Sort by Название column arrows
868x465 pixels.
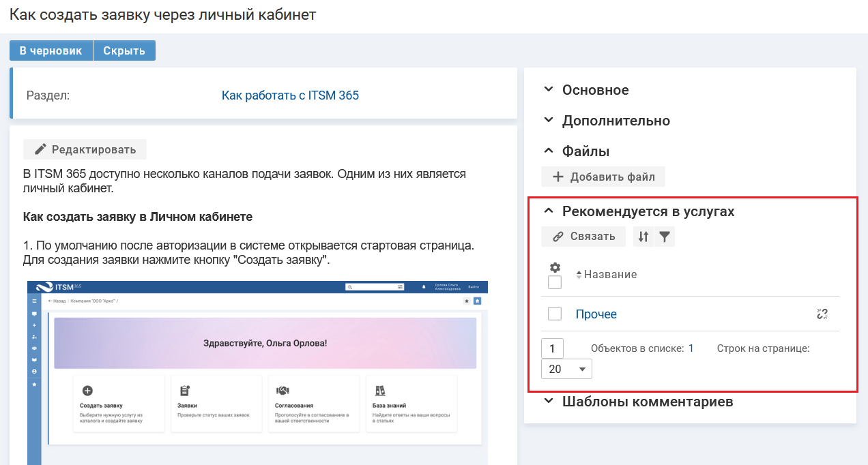click(579, 275)
